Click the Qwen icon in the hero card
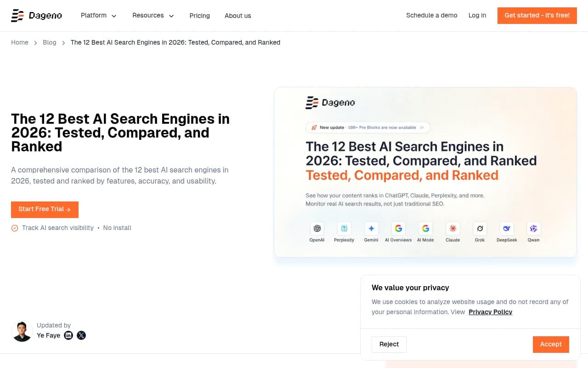588x368 pixels. click(x=534, y=229)
